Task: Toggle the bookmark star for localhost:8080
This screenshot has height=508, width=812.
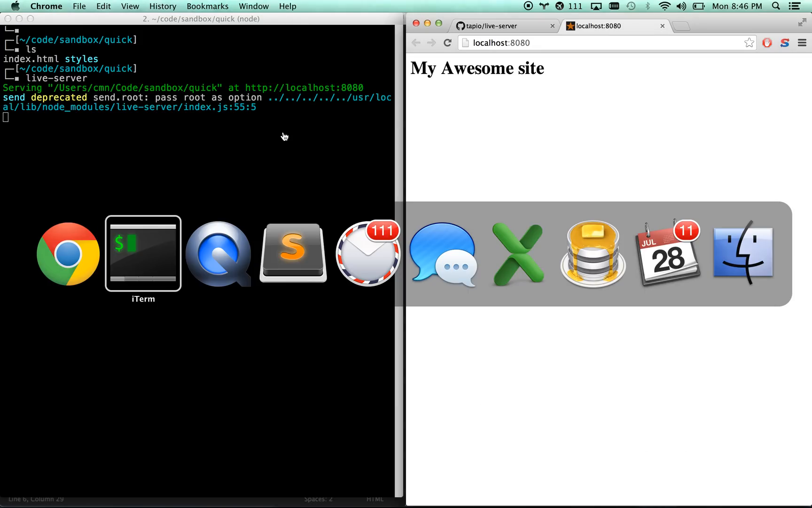Action: pyautogui.click(x=749, y=42)
